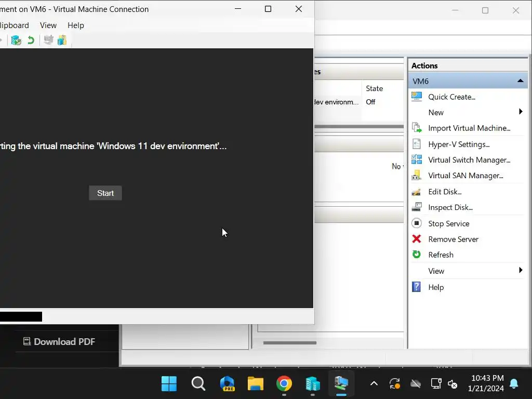Screen dimensions: 532x399
Task: Open Google Chrome from taskbar
Action: point(284,384)
